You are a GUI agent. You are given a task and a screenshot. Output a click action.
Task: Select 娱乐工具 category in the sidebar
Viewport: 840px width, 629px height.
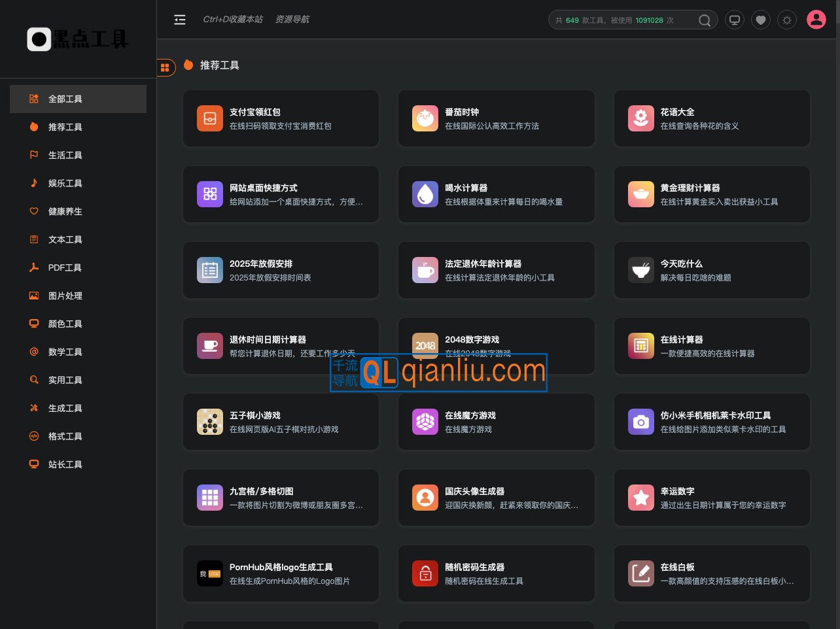point(65,183)
